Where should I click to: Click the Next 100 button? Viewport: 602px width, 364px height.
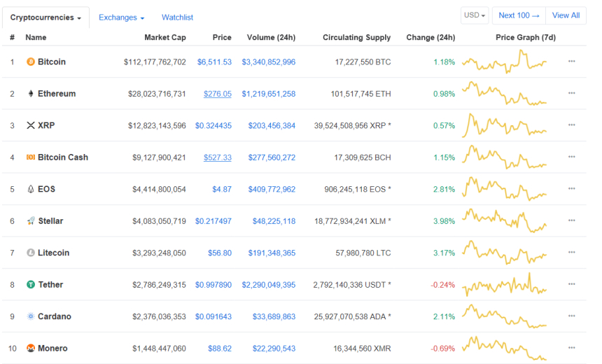click(519, 15)
